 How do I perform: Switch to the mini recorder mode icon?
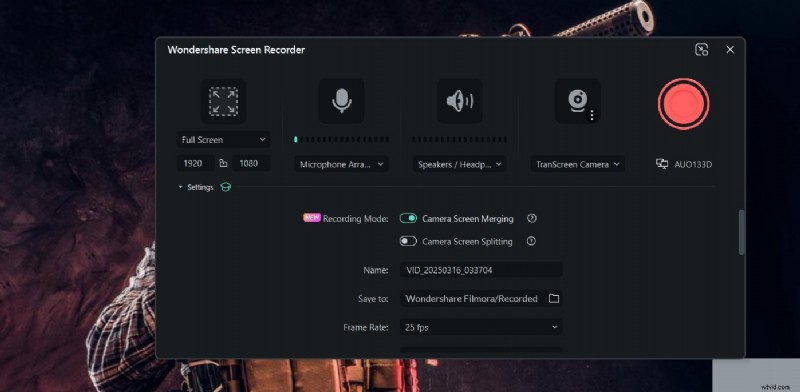[702, 50]
